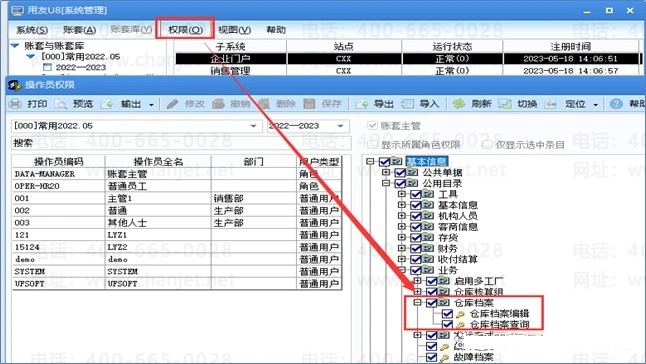Click the 搜索 search input field
Image resolution: width=646 pixels, height=364 pixels.
point(181,143)
